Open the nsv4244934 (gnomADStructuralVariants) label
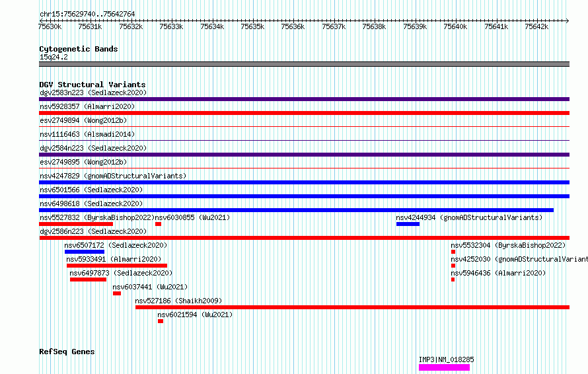This screenshot has height=374, width=588. [x=469, y=217]
